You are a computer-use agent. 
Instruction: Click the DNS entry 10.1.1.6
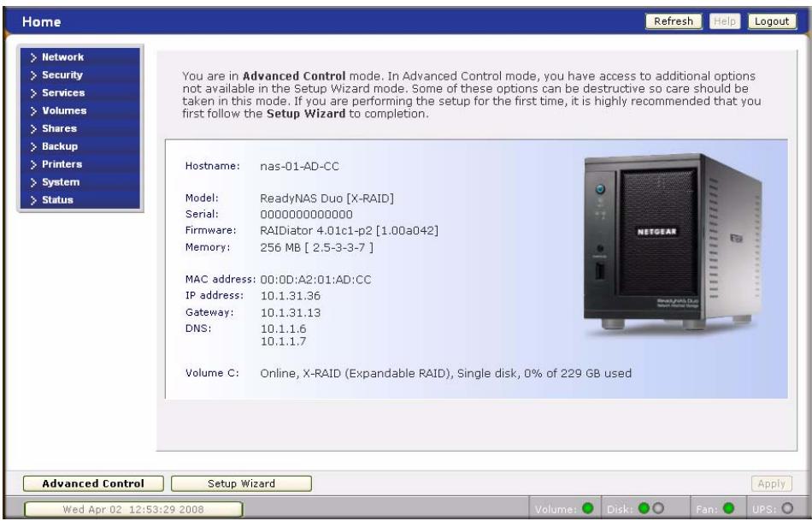[283, 329]
